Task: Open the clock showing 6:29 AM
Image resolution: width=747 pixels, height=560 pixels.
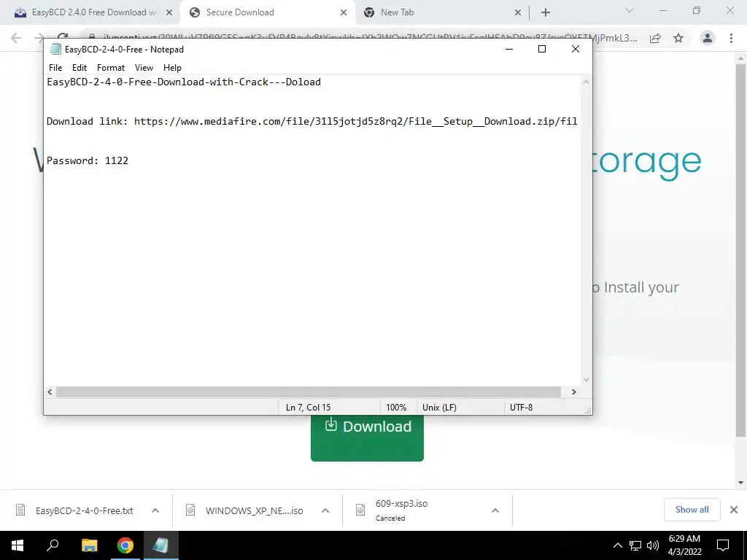Action: pos(684,545)
